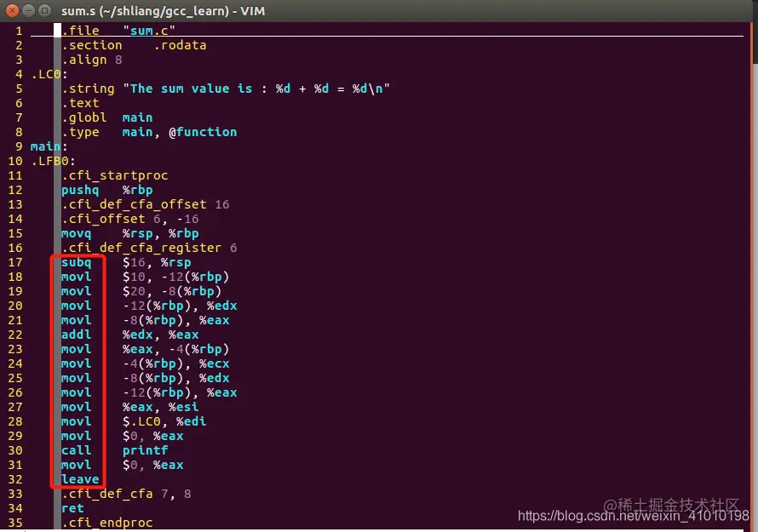Click %eax, -4(%rbp) on line 23

176,349
